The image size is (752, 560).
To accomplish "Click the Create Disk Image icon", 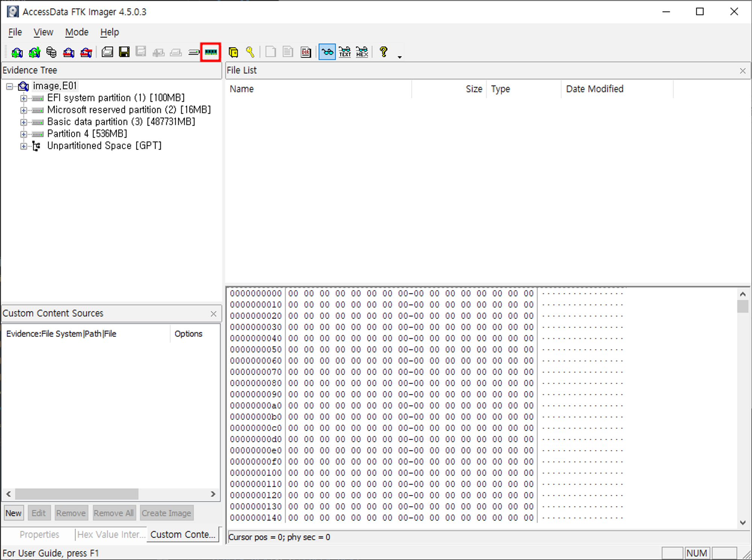I will tap(107, 52).
